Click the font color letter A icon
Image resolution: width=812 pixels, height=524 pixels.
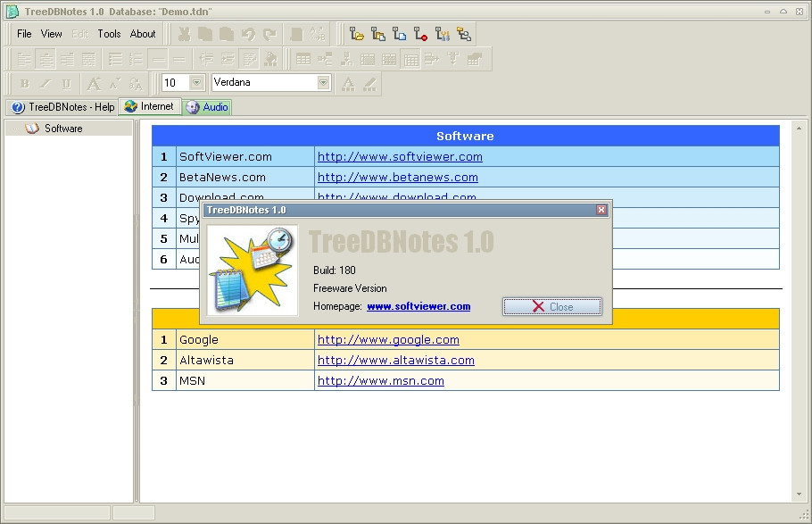(x=349, y=83)
